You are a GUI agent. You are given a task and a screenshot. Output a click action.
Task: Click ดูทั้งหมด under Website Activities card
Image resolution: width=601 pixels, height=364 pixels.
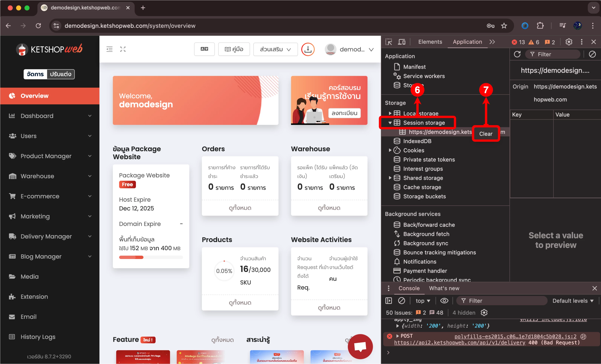tap(329, 308)
